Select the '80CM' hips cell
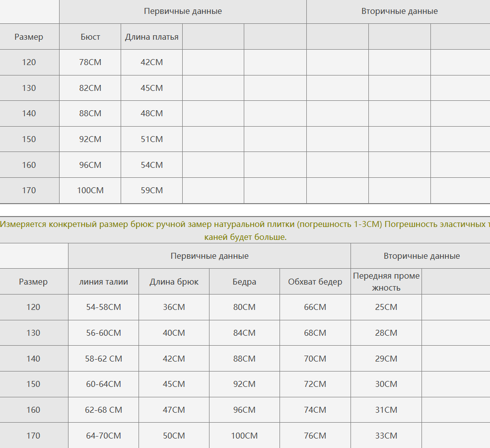Viewport: 490px width, 448px height. click(x=244, y=307)
